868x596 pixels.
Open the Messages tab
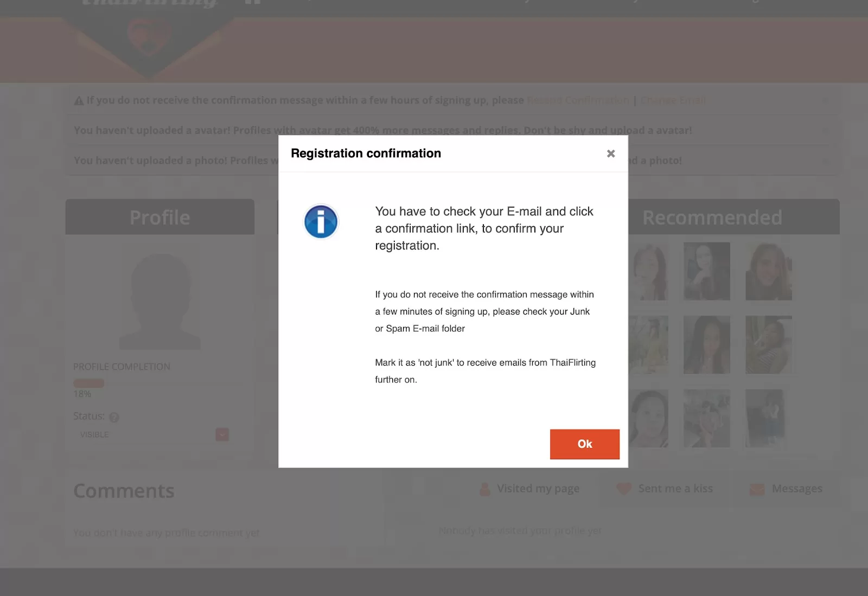point(796,489)
